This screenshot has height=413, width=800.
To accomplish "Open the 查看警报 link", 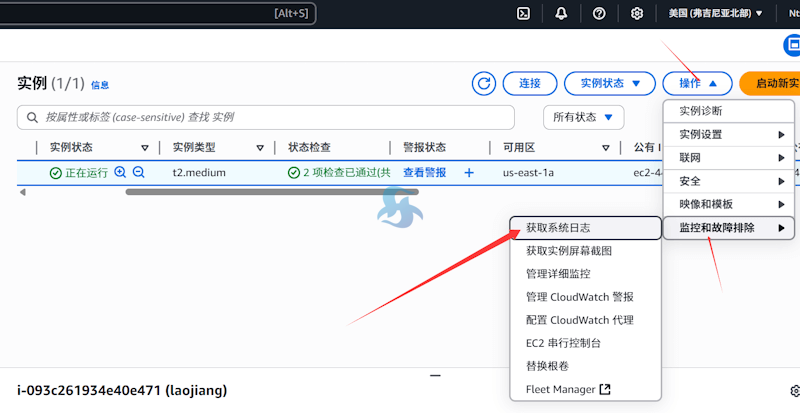I will pyautogui.click(x=424, y=173).
